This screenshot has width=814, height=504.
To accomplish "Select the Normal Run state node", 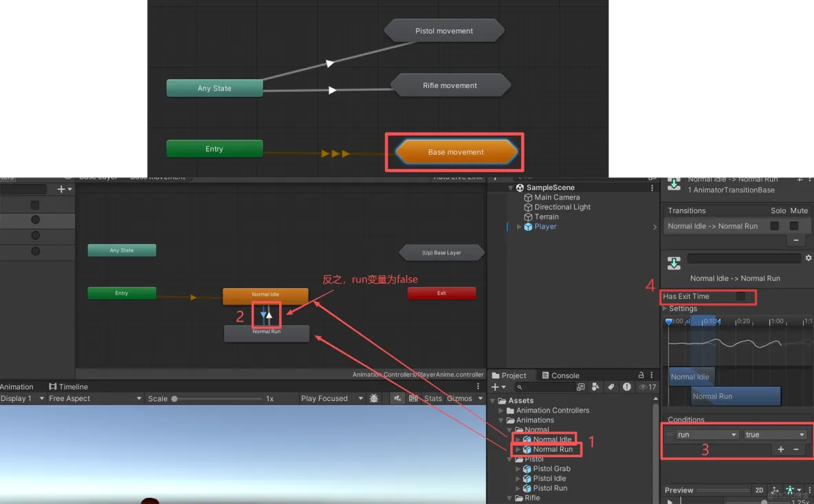I will [266, 333].
